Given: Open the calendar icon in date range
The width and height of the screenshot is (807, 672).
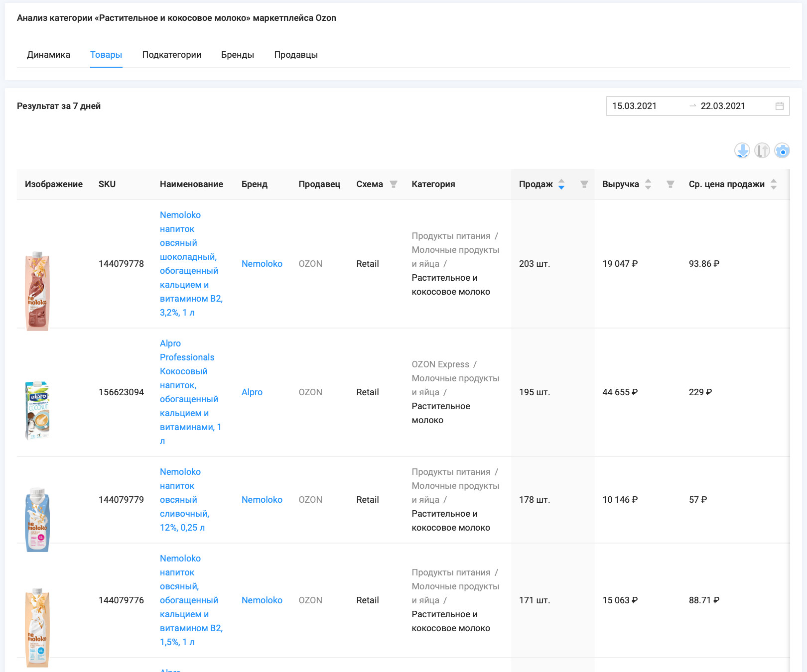Looking at the screenshot, I should click(x=780, y=106).
